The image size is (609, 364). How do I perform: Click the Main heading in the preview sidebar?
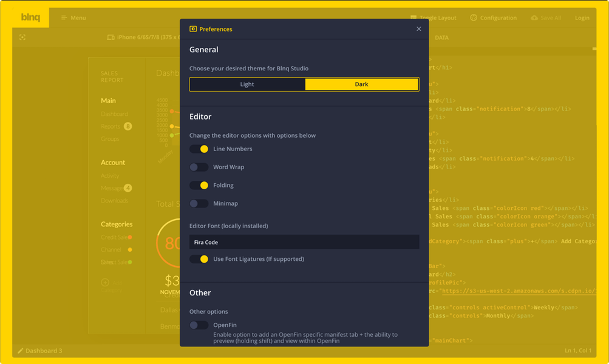pyautogui.click(x=108, y=101)
